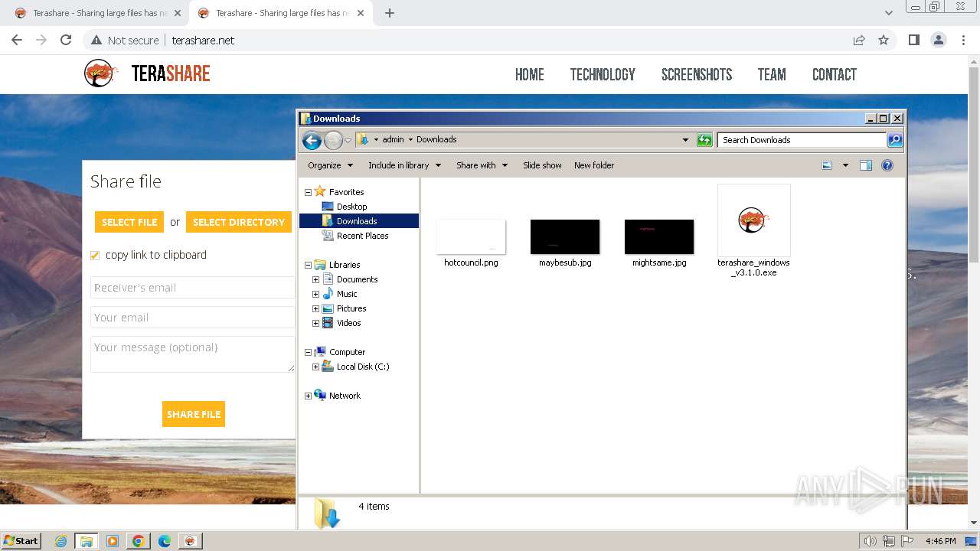Viewport: 980px width, 551px height.
Task: Open Include in library menu
Action: pos(404,165)
